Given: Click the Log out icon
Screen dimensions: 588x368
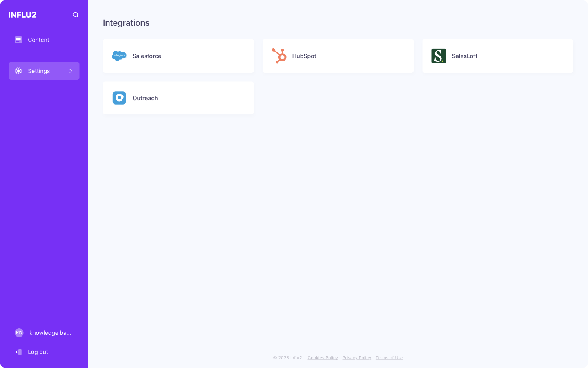Looking at the screenshot, I should click(x=18, y=352).
